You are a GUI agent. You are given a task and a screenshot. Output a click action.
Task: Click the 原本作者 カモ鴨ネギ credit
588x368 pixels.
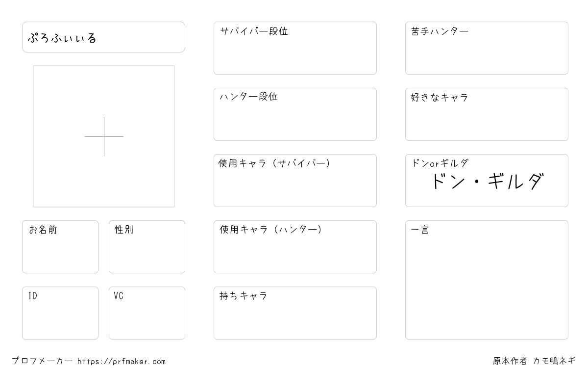[535, 361]
